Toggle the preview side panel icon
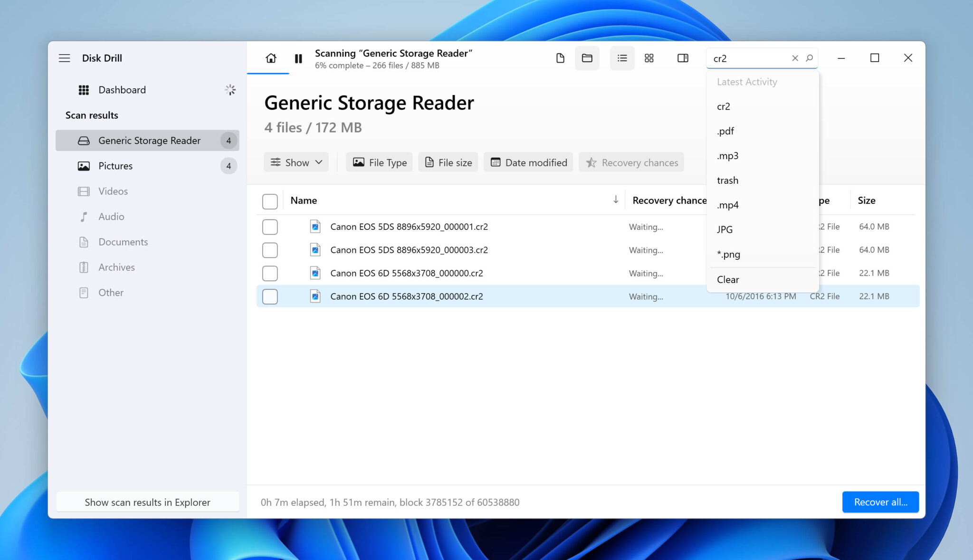This screenshot has height=560, width=973. tap(682, 58)
